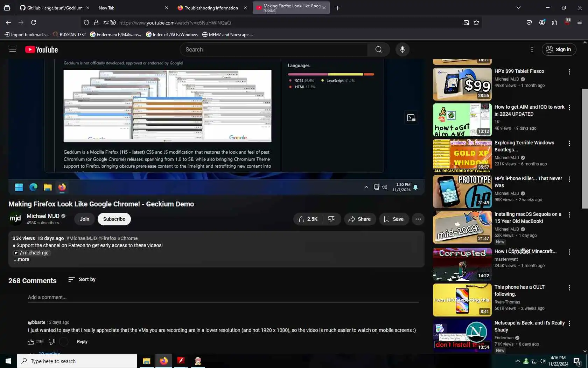The image size is (588, 368).
Task: Open HP's $99 Tablet Fiasco thumbnail
Action: pyautogui.click(x=462, y=84)
